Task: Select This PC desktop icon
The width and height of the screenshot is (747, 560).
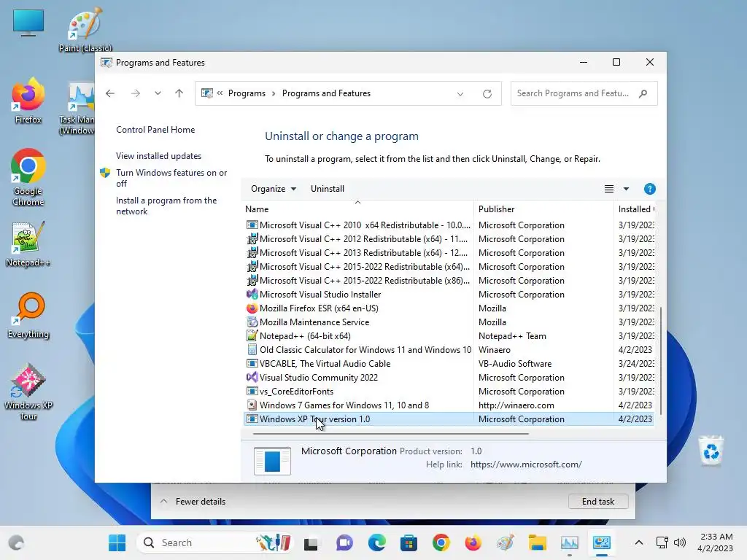Action: 28,23
